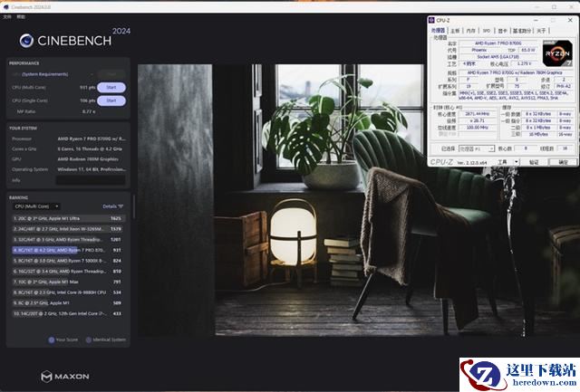Expand the CPU (Multi Core) ranking dropdown
The height and width of the screenshot is (392, 580).
click(36, 206)
